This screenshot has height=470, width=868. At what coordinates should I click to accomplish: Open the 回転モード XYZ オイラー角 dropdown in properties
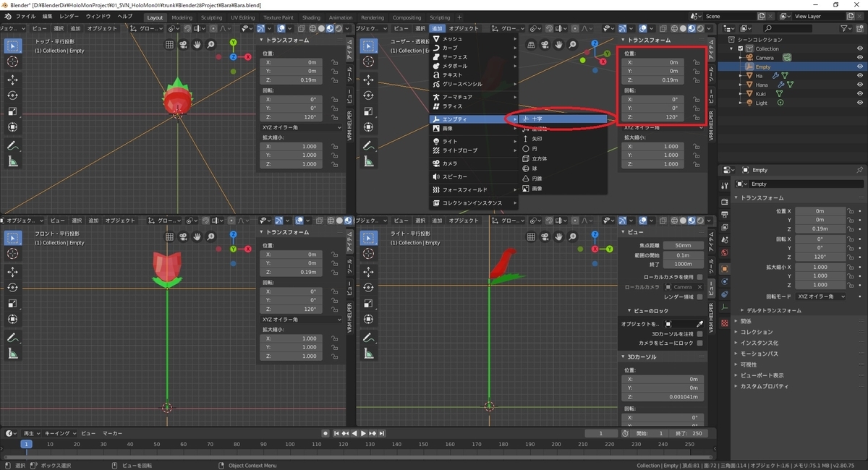pyautogui.click(x=820, y=296)
